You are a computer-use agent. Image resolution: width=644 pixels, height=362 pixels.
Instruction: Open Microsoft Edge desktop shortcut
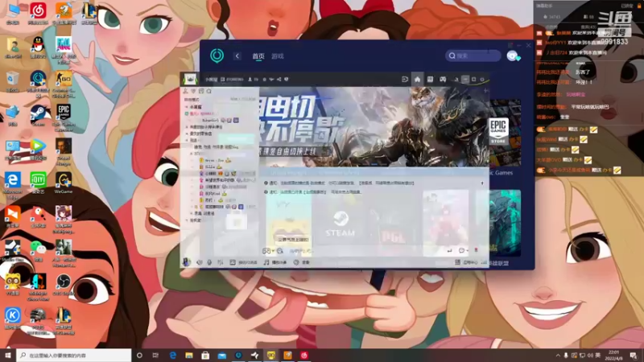(x=13, y=186)
